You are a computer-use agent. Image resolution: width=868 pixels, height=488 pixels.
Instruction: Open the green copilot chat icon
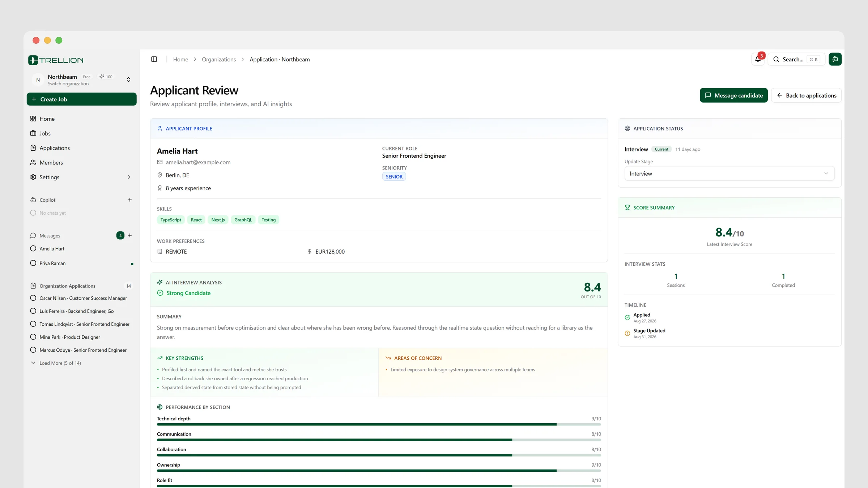tap(835, 59)
